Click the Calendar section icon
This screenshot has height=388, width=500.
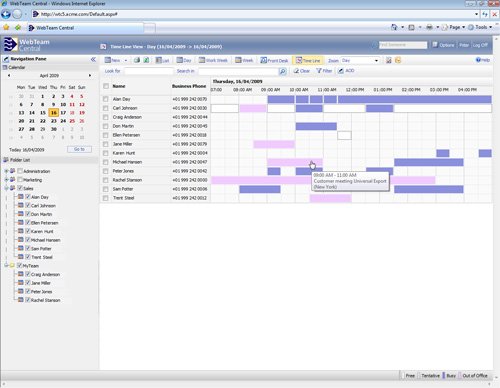5,67
